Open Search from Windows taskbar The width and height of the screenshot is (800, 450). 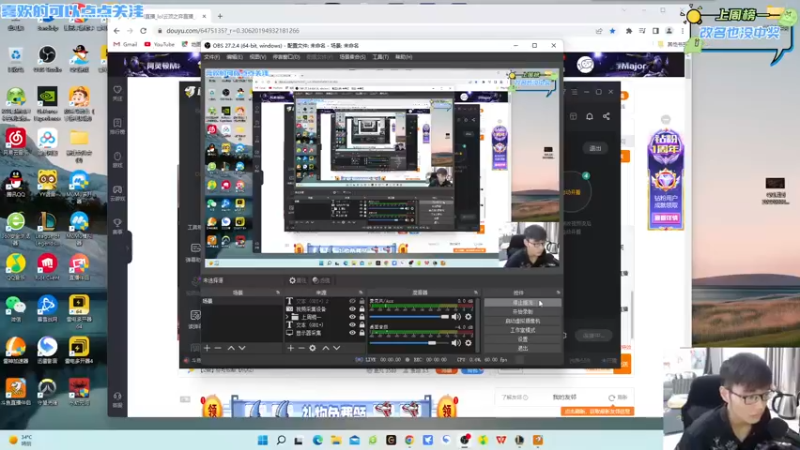point(281,440)
